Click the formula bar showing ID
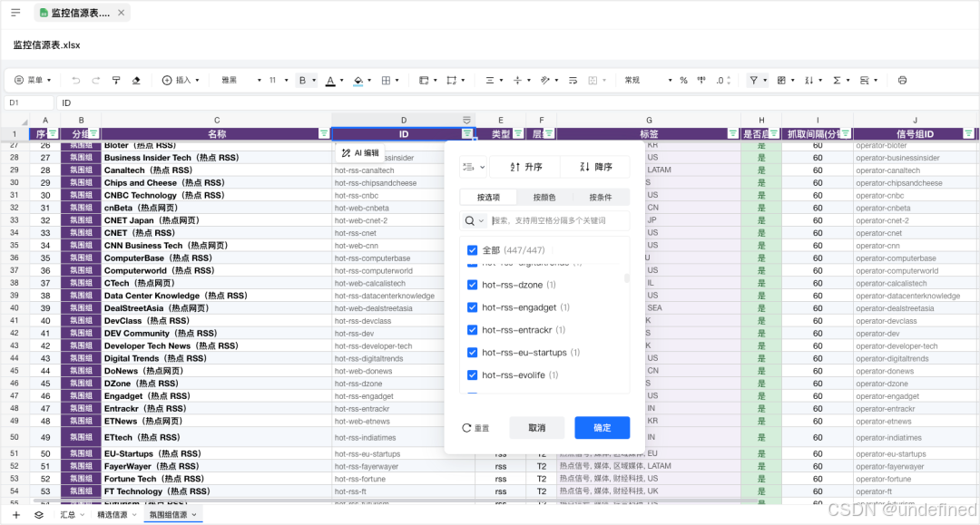 pos(516,103)
